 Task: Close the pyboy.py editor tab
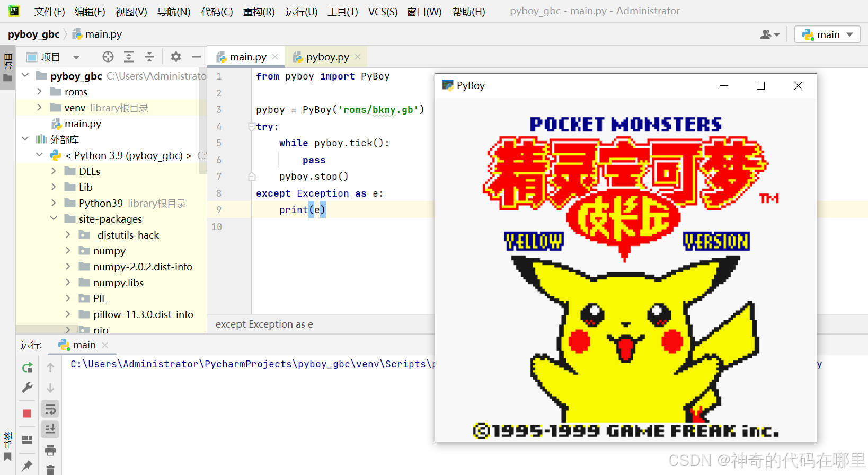[x=358, y=57]
